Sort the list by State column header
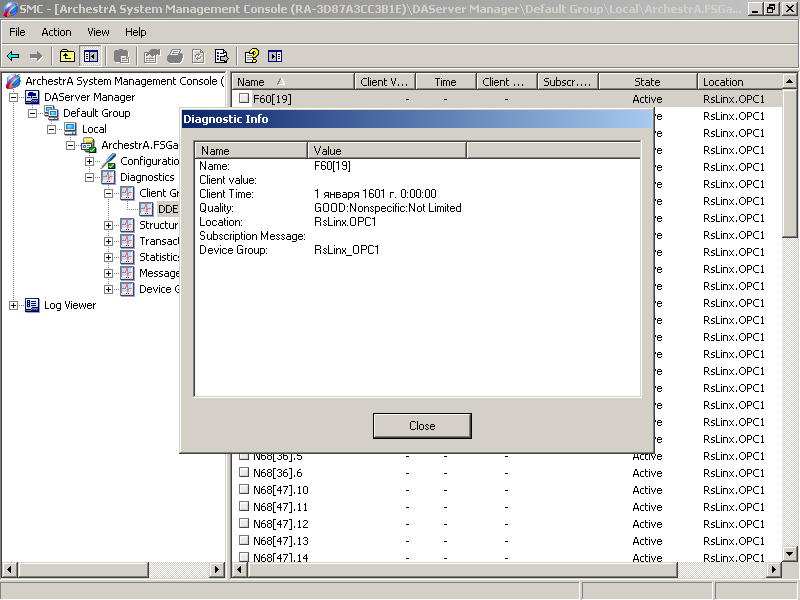Viewport: 800px width, 600px height. [x=647, y=82]
